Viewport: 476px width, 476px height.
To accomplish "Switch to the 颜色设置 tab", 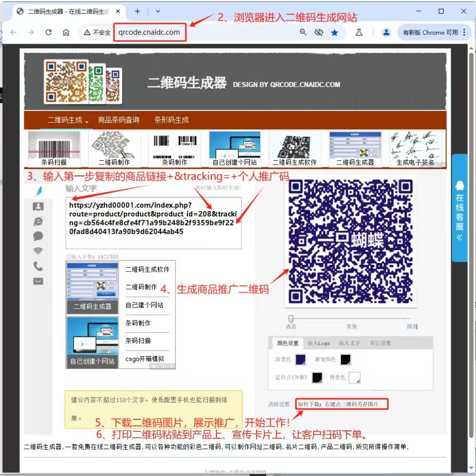I will pos(288,343).
